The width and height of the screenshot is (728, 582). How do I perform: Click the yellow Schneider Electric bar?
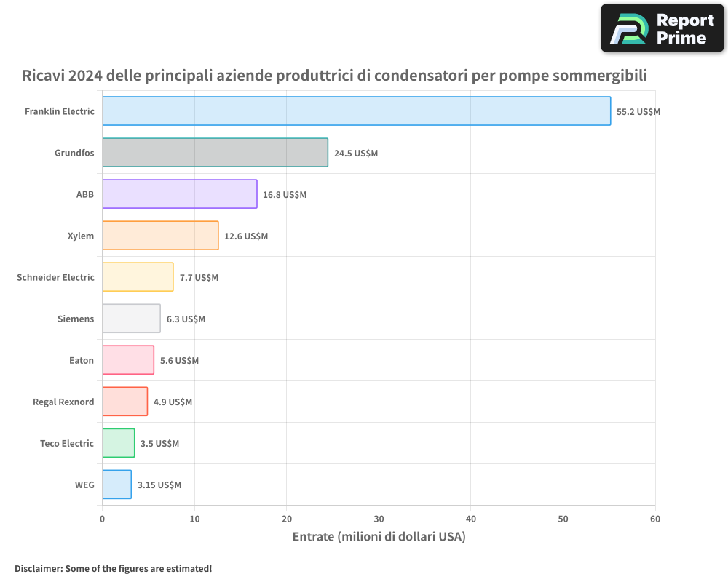[138, 277]
